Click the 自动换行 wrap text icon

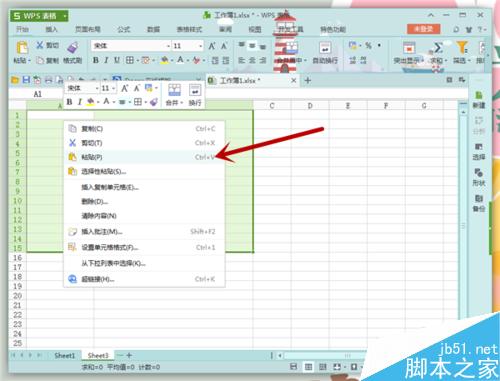tap(325, 48)
